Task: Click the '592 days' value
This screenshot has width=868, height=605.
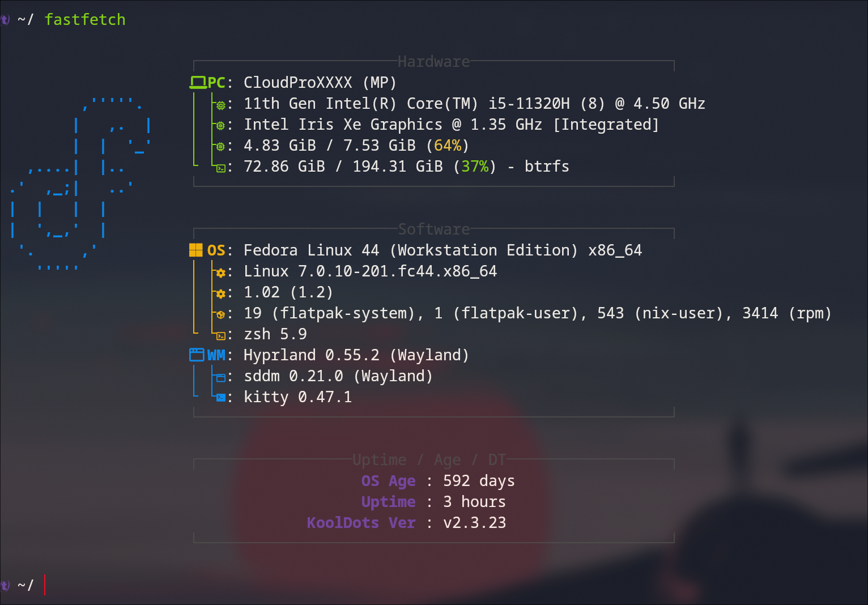Action: (x=479, y=481)
